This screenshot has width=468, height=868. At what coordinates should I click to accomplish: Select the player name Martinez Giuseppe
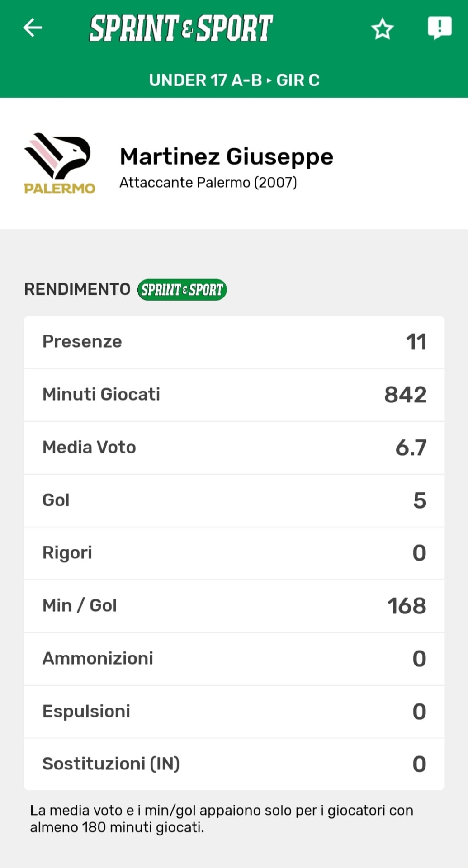point(226,156)
